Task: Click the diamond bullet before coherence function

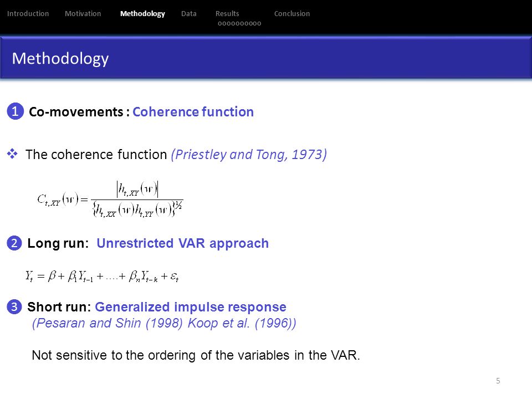Action: pyautogui.click(x=12, y=154)
